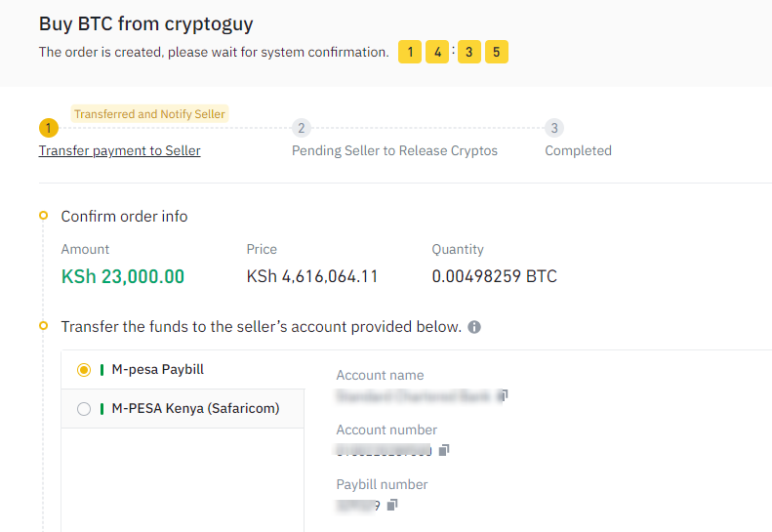Click the KSh 23,000.00 amount
Viewport: 772px width, 532px height.
pyautogui.click(x=123, y=276)
